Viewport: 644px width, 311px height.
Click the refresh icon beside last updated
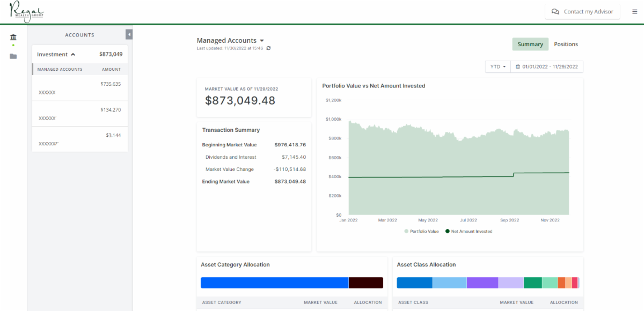click(x=268, y=48)
